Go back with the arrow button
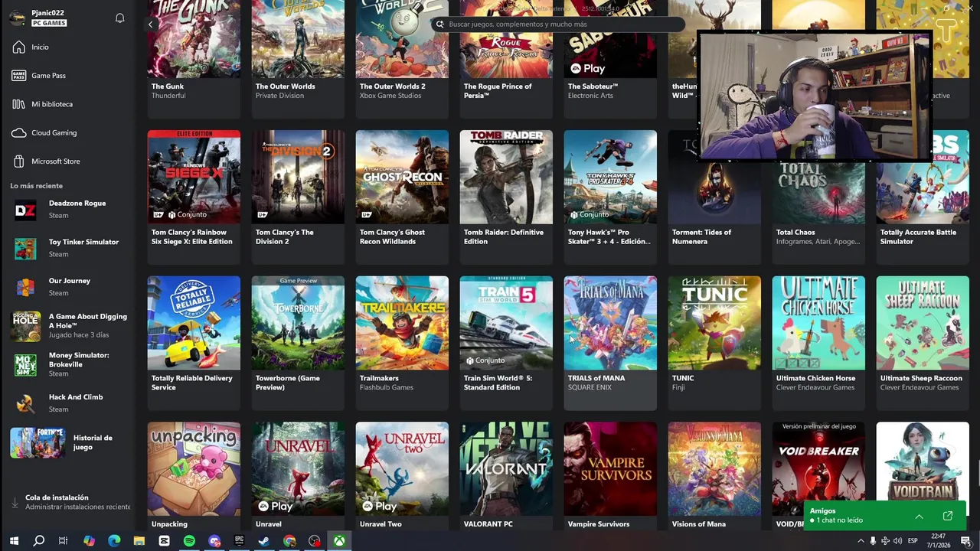 [x=150, y=24]
